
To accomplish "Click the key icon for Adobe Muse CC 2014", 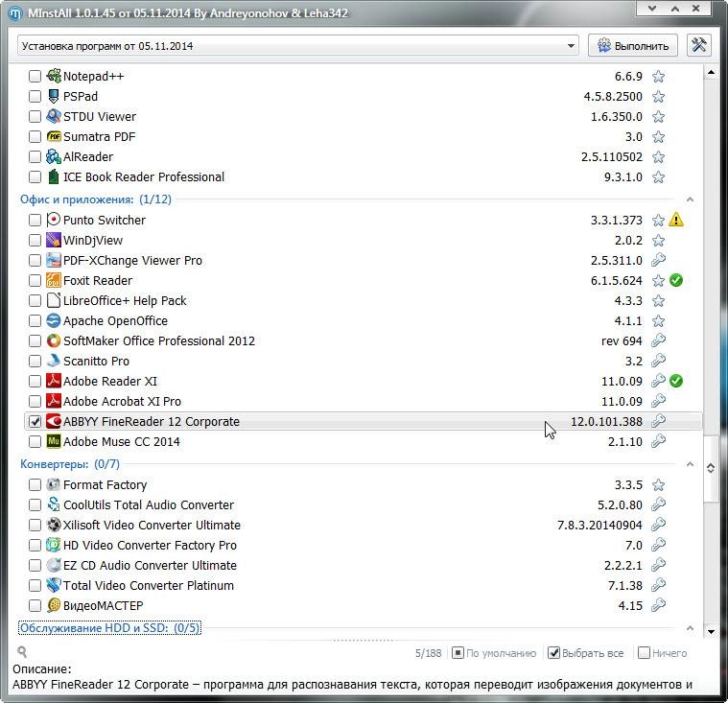I will coord(658,441).
